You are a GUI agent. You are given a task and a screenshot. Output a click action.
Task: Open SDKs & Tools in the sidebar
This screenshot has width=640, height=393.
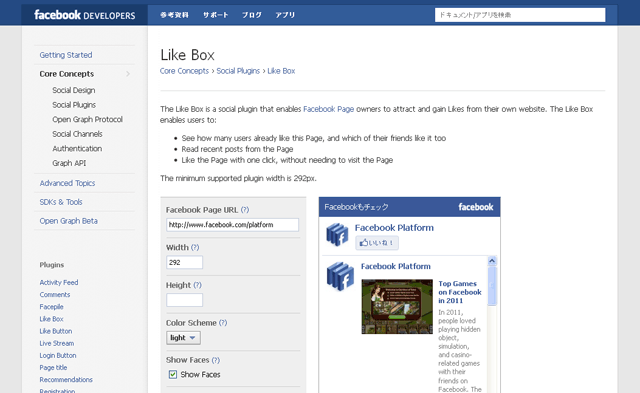point(61,202)
